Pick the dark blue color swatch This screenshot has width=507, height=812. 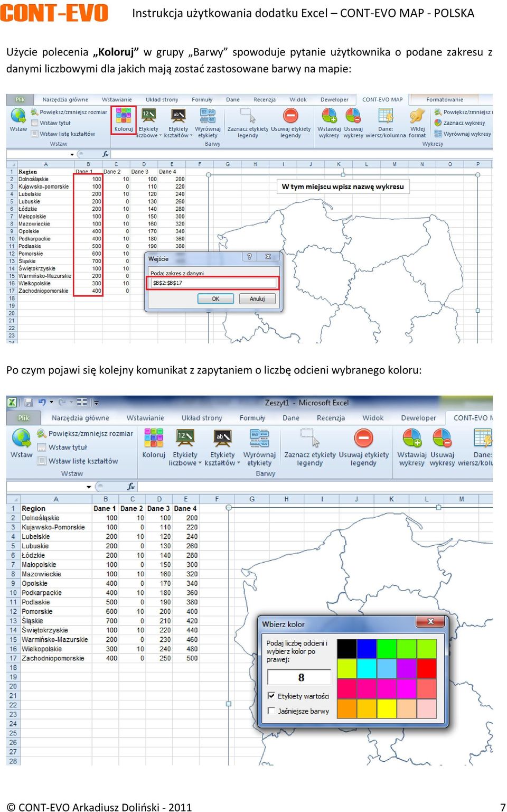click(367, 649)
